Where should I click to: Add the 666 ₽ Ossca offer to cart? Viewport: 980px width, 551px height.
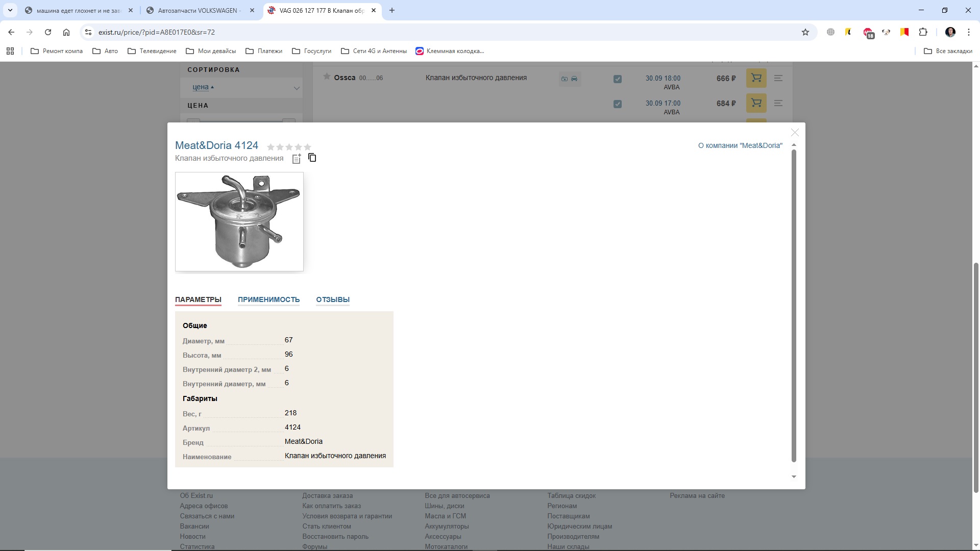pyautogui.click(x=756, y=78)
